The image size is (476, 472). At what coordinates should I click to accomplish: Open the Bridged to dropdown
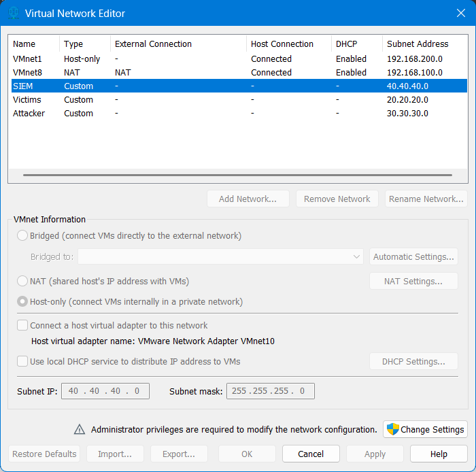(x=220, y=257)
